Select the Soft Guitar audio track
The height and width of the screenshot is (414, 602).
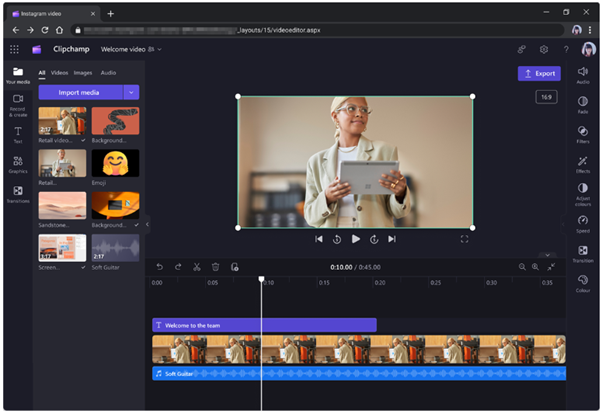[x=359, y=373]
